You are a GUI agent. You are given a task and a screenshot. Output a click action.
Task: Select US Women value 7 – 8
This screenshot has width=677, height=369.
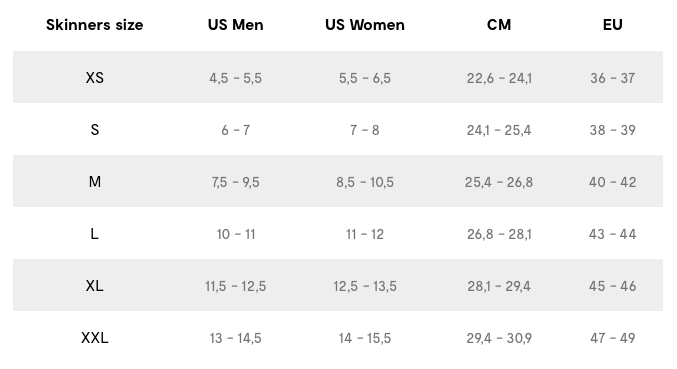point(365,130)
